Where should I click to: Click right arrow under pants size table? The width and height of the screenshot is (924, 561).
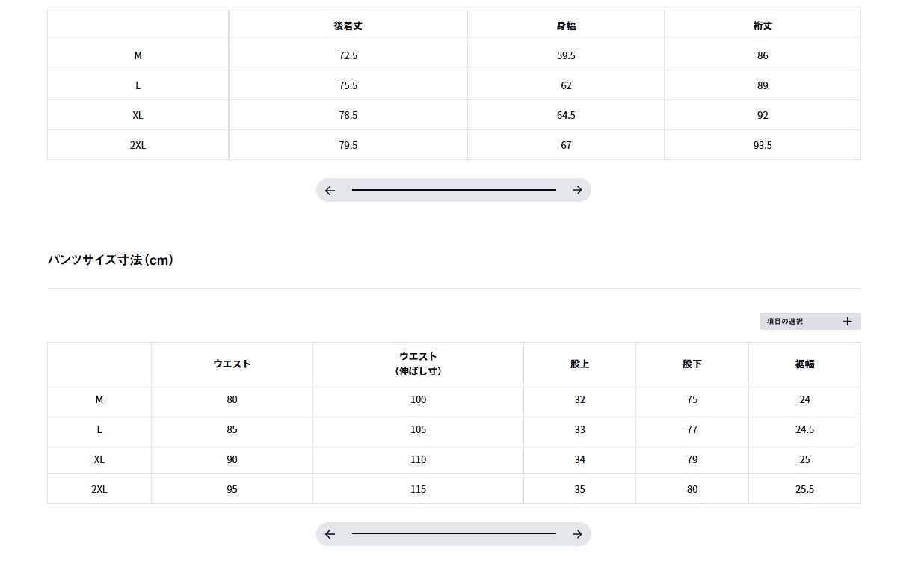pyautogui.click(x=577, y=534)
